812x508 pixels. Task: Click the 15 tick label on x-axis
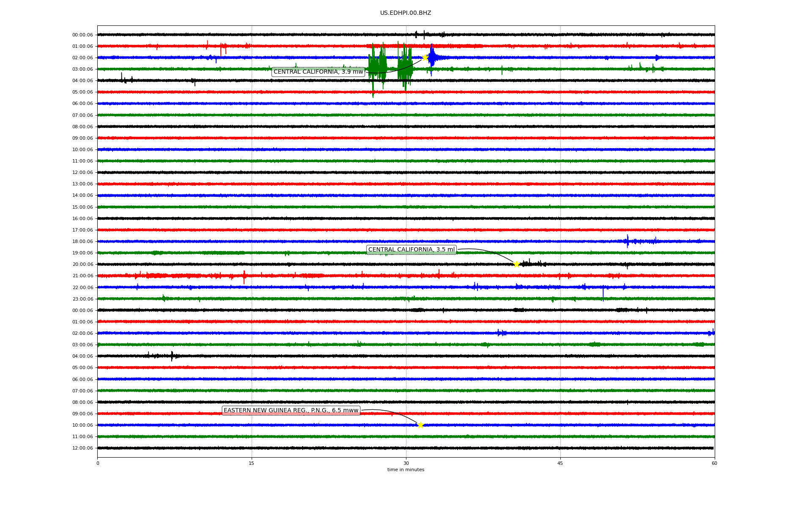(252, 463)
